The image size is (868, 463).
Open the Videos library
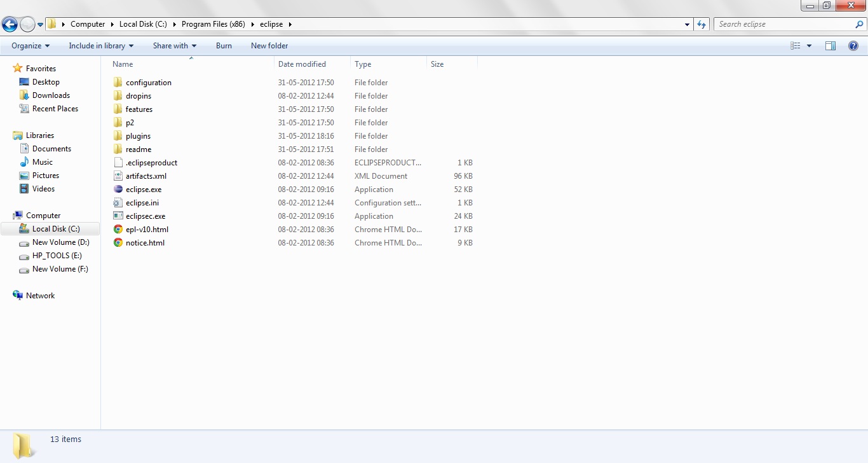[x=43, y=189]
